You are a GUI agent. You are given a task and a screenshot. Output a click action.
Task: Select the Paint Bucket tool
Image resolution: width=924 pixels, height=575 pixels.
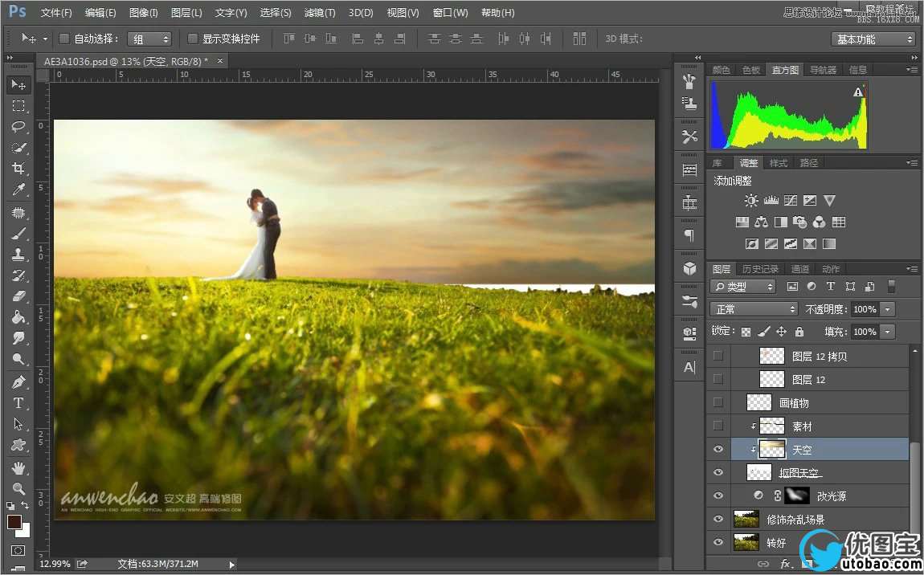18,317
